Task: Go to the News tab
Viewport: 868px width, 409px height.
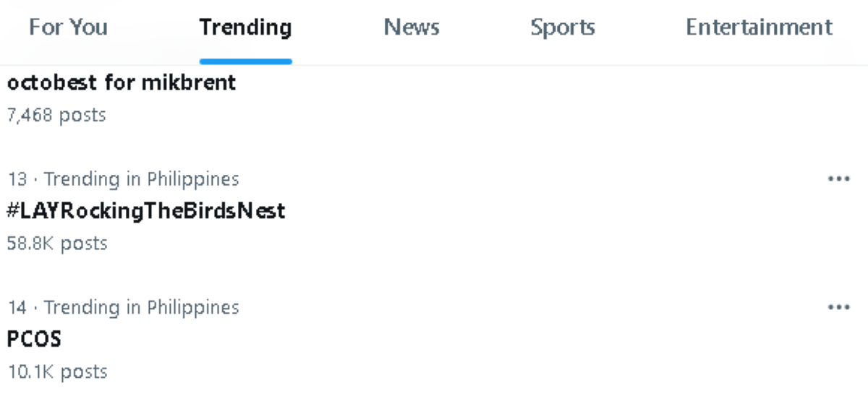Action: 412,27
